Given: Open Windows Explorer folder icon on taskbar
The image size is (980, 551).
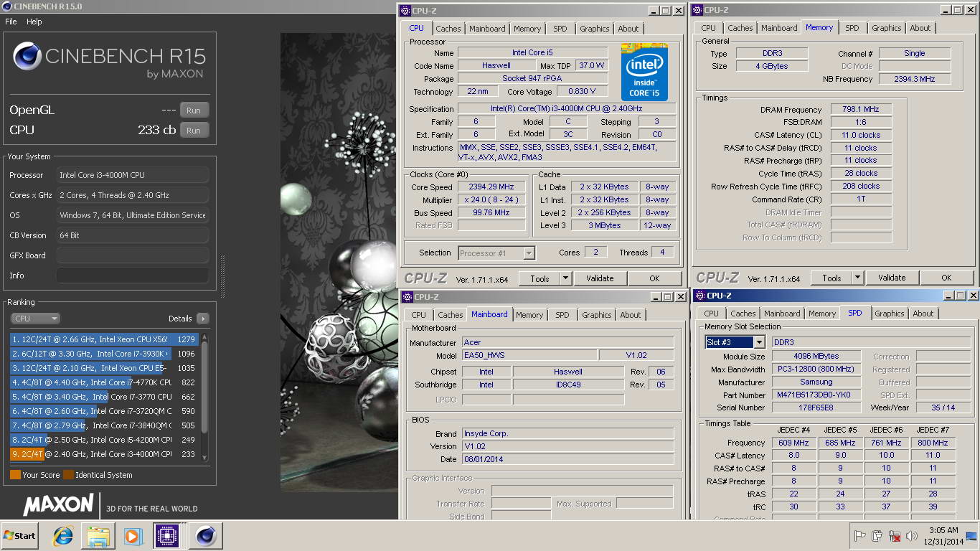Looking at the screenshot, I should click(x=98, y=536).
